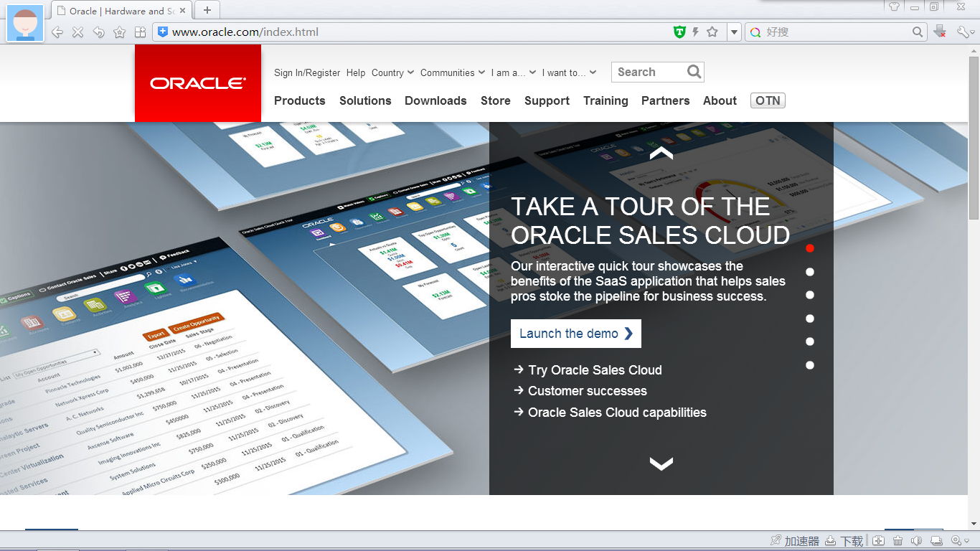Open the extensions grid icon beside the favorites star
The height and width of the screenshot is (551, 980).
[141, 32]
